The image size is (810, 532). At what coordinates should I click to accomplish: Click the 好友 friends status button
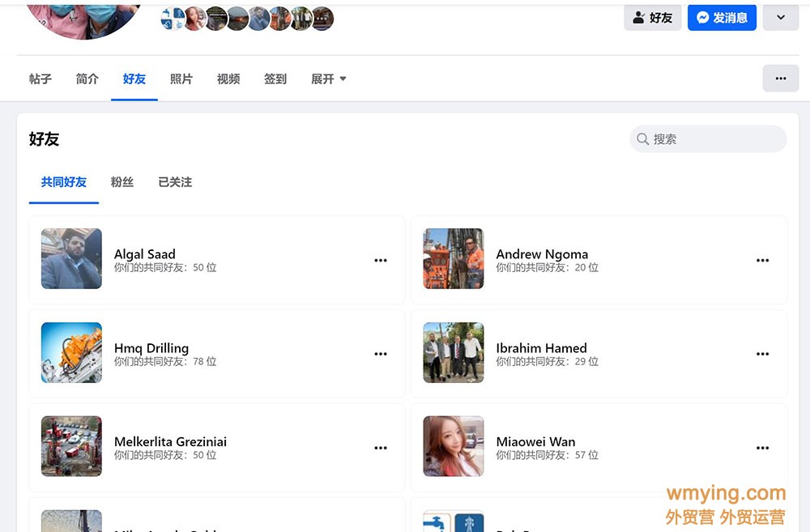(652, 18)
